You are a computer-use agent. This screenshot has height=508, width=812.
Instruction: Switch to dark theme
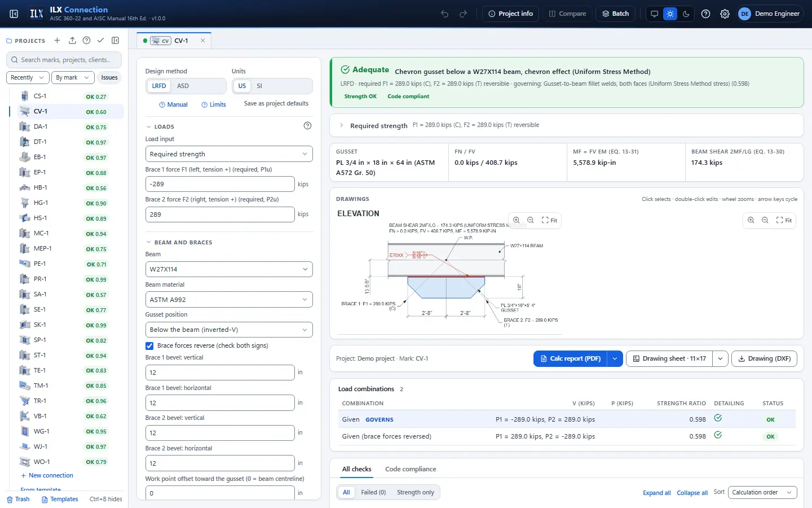(686, 14)
